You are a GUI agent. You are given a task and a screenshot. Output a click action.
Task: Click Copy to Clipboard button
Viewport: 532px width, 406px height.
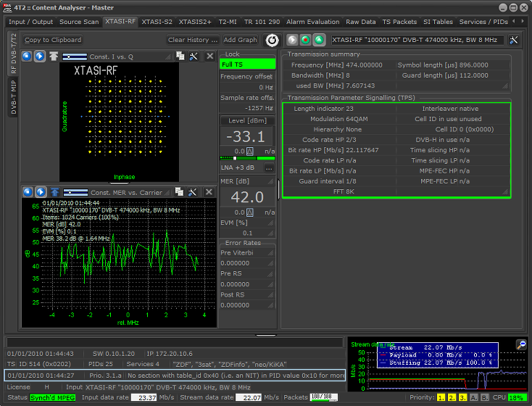[x=53, y=40]
